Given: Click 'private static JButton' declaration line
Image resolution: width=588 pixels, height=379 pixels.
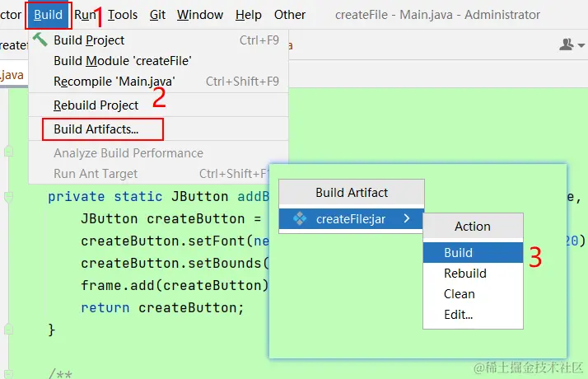Looking at the screenshot, I should click(159, 197).
